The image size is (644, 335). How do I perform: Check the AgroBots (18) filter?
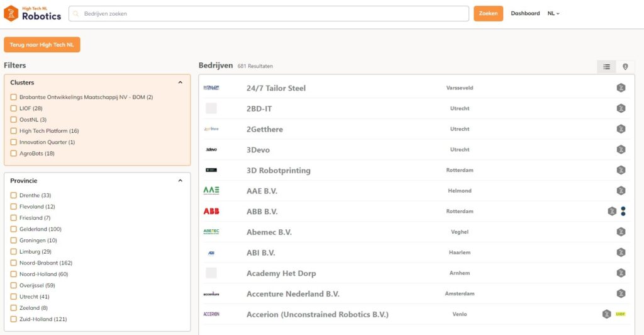[14, 153]
